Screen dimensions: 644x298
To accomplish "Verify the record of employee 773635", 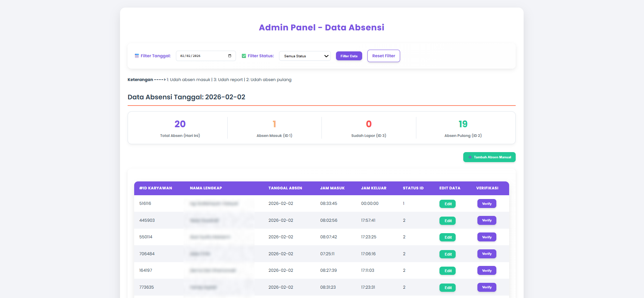I will [x=486, y=287].
